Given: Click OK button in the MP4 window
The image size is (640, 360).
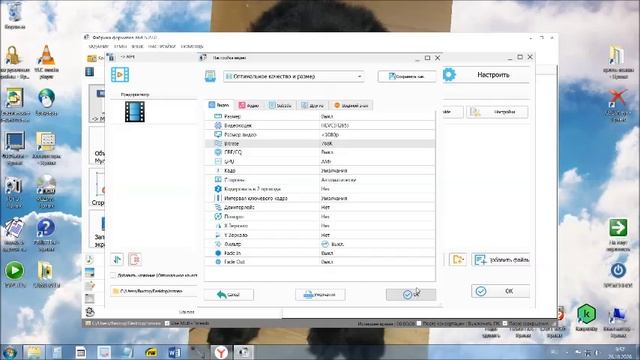Looking at the screenshot, I should click(501, 291).
